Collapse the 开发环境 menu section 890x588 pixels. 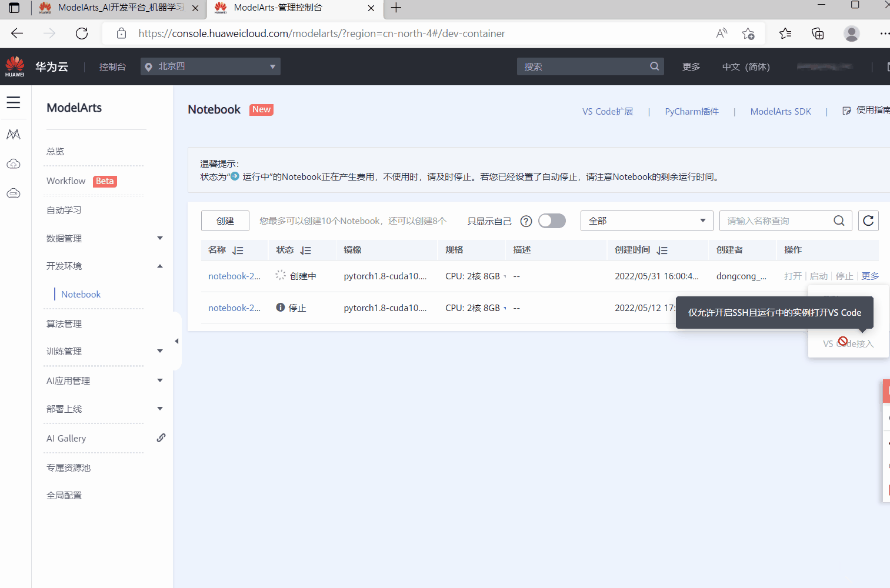(160, 266)
